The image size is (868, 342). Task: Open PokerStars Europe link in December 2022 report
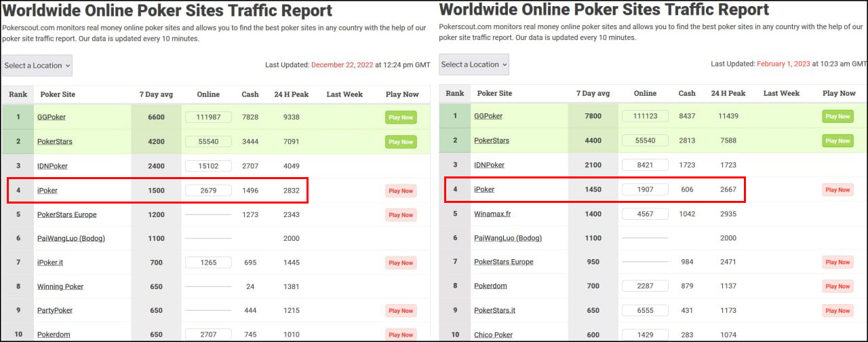(x=67, y=214)
